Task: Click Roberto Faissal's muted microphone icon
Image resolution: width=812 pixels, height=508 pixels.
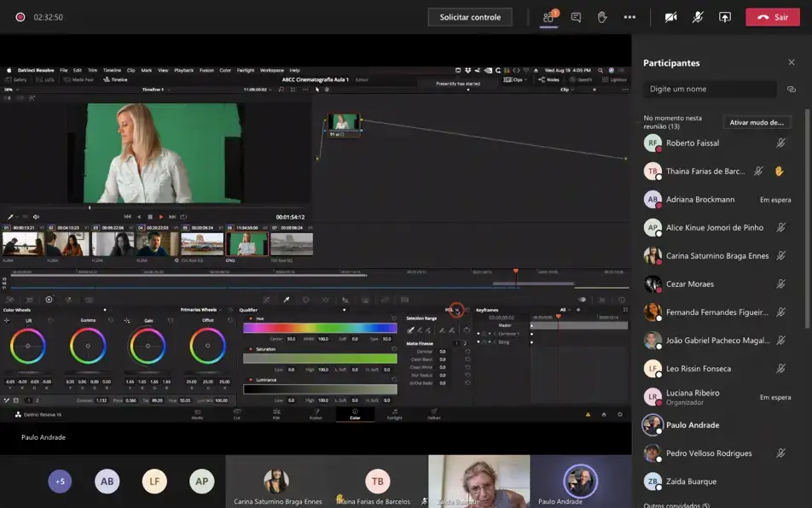Action: pyautogui.click(x=780, y=143)
